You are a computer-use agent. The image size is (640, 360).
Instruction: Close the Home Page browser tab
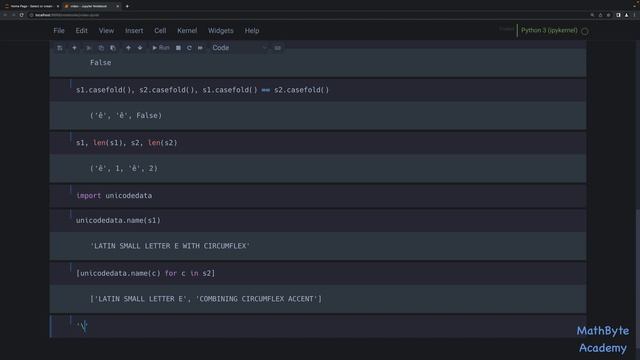coord(58,6)
